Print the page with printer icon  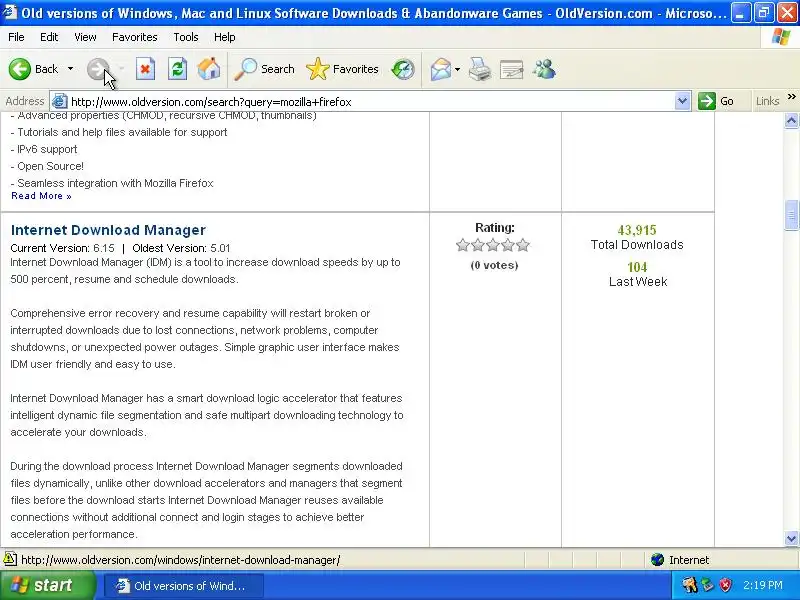tap(480, 69)
